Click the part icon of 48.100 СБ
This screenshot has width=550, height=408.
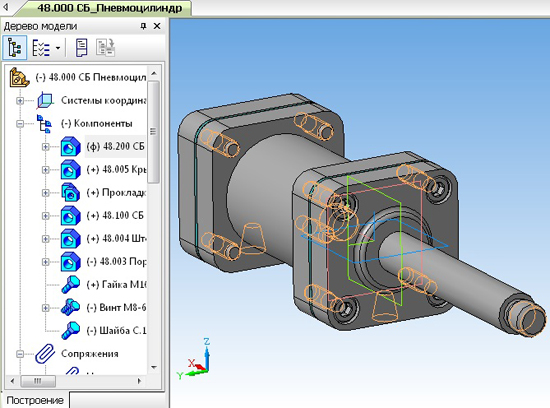pos(71,216)
